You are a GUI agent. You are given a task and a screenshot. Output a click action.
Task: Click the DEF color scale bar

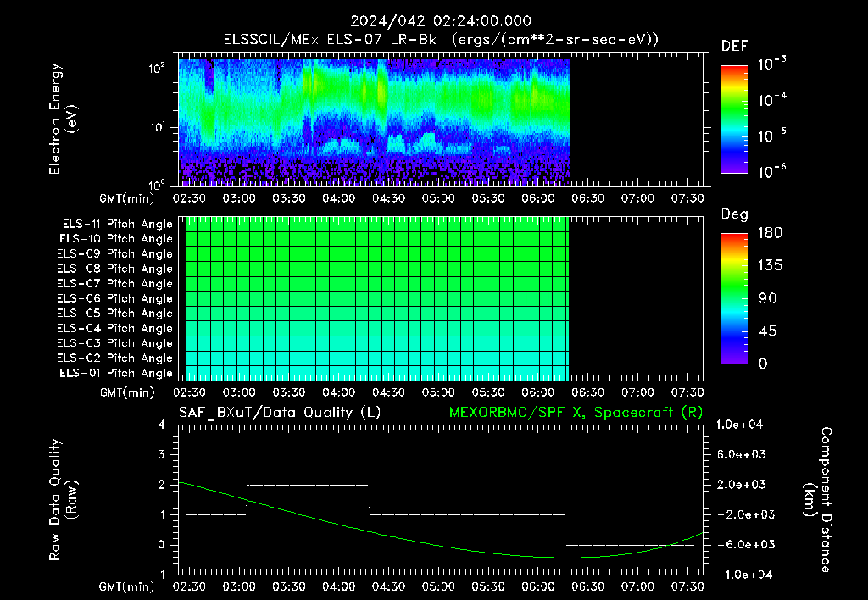coord(735,119)
